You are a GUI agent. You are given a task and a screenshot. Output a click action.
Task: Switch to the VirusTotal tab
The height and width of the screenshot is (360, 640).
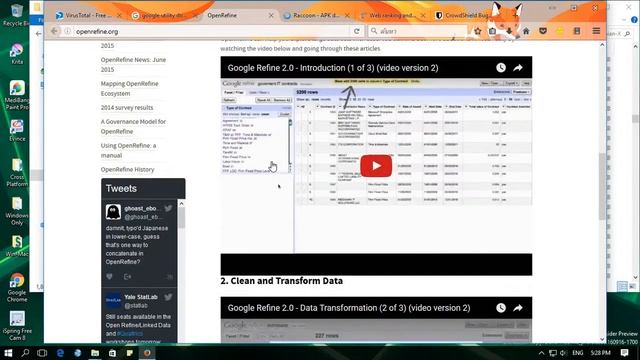tap(88, 15)
